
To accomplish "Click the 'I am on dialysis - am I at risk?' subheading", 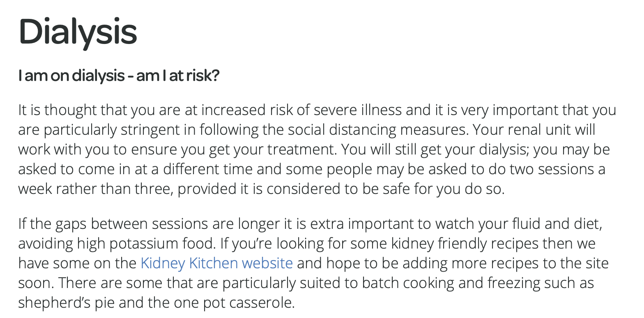I will (x=119, y=76).
